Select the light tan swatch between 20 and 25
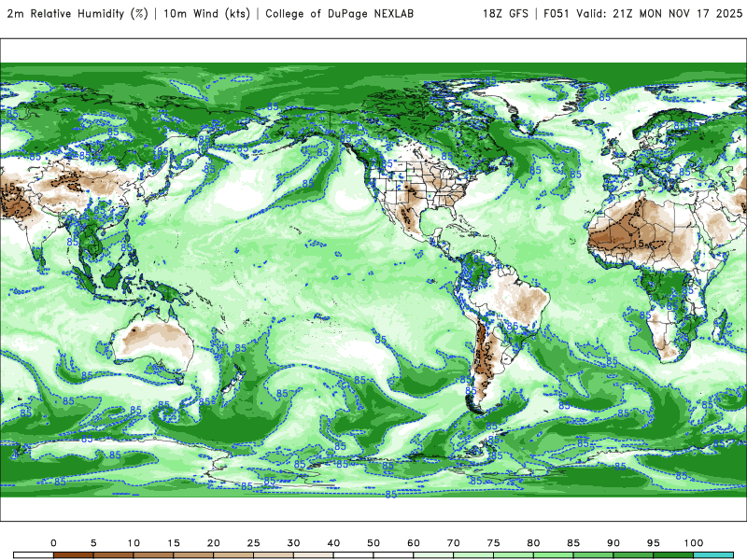The width and height of the screenshot is (747, 560). pyautogui.click(x=233, y=555)
